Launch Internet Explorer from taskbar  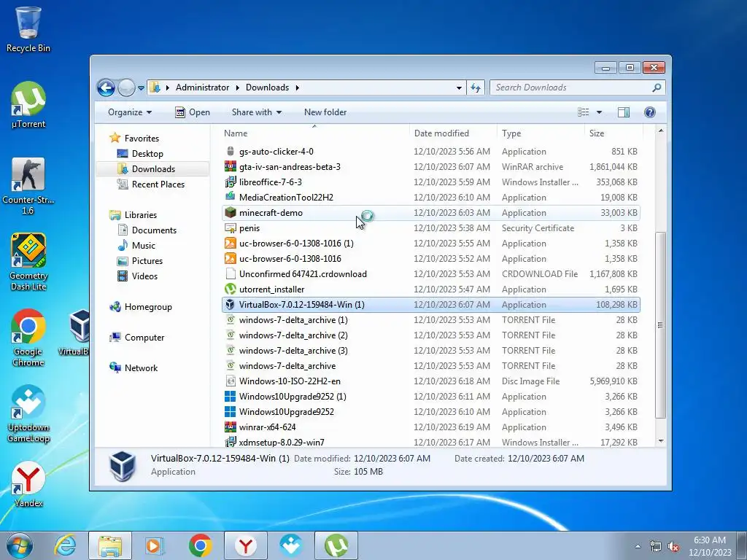click(x=65, y=545)
